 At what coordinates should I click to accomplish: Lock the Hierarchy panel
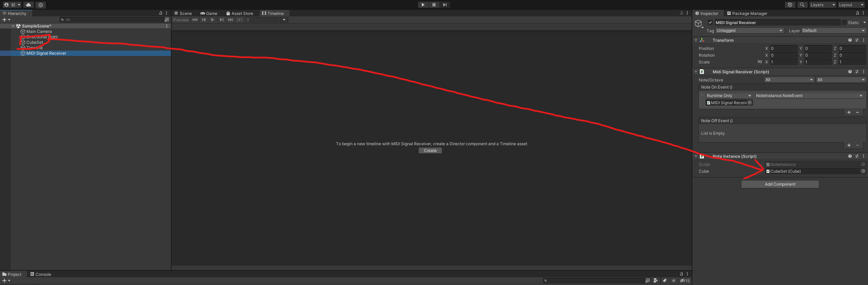point(161,13)
